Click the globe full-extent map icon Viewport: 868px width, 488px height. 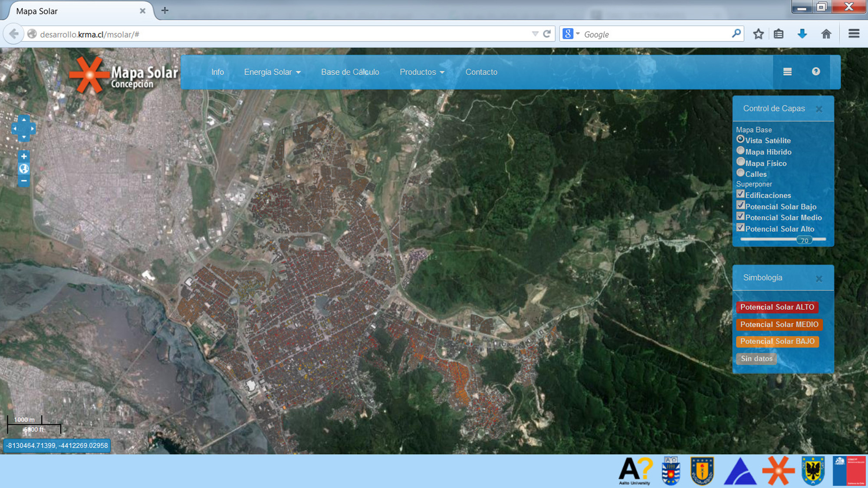pyautogui.click(x=24, y=169)
